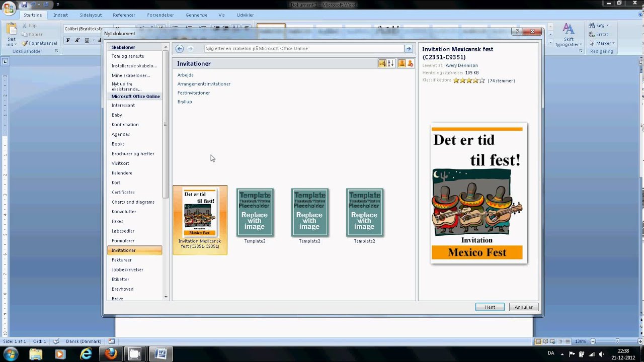
Task: Select the Formatpensel tool
Action: [x=40, y=43]
